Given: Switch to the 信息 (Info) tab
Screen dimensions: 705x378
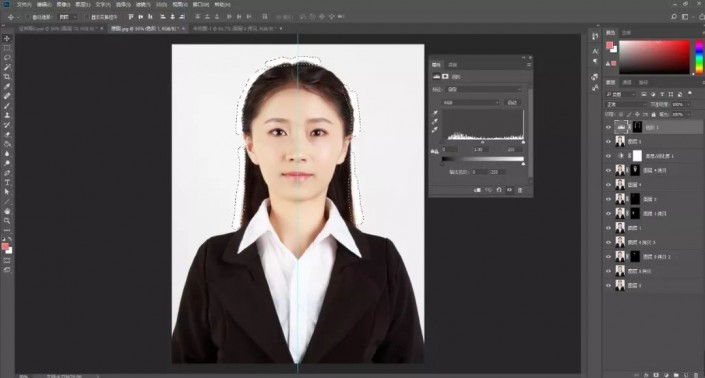Looking at the screenshot, I should pyautogui.click(x=453, y=65).
